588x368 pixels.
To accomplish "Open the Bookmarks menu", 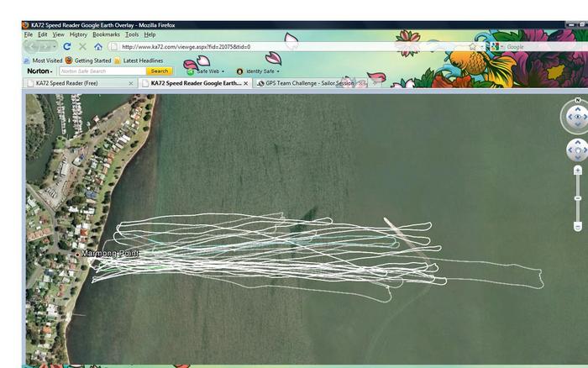I will 106,34.
